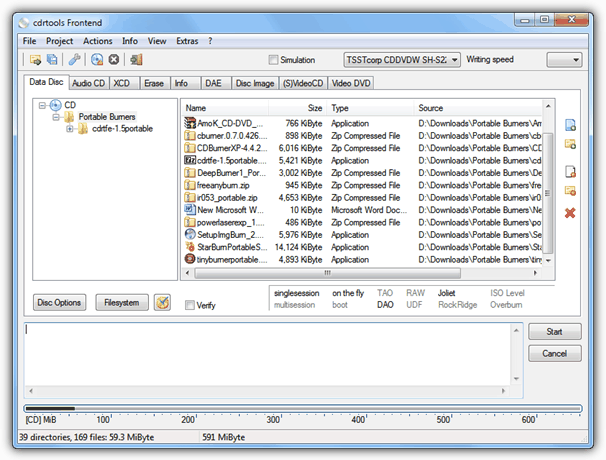
Task: Open the Writing speed dropdown
Action: 564,60
